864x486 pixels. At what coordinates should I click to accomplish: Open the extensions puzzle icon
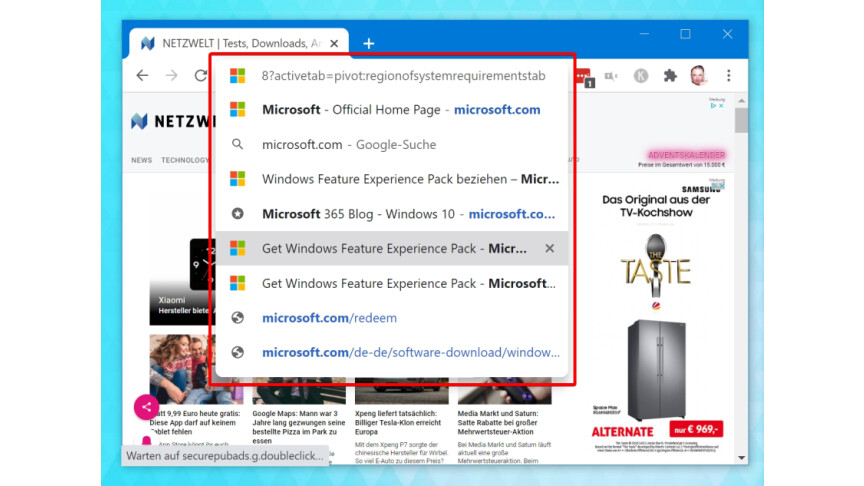coord(670,75)
